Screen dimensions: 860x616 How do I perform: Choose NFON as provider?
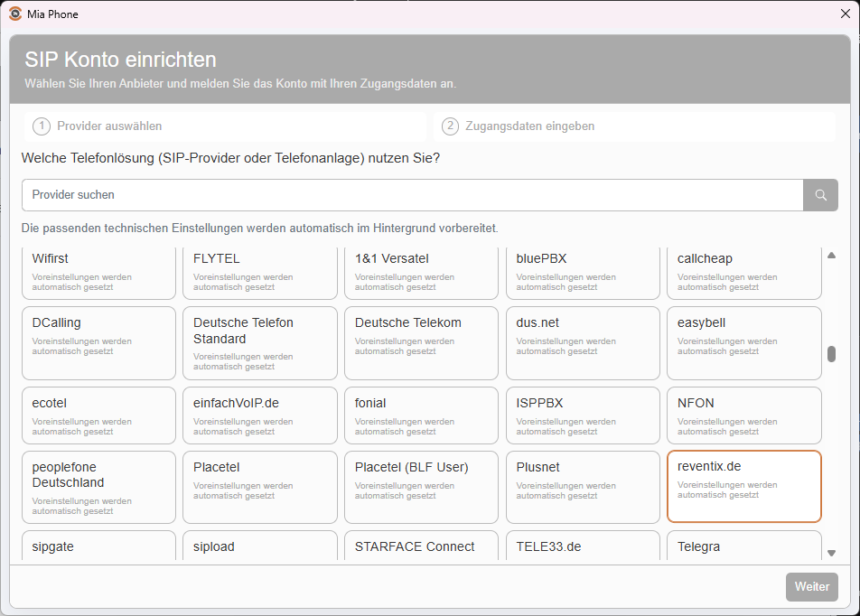744,415
